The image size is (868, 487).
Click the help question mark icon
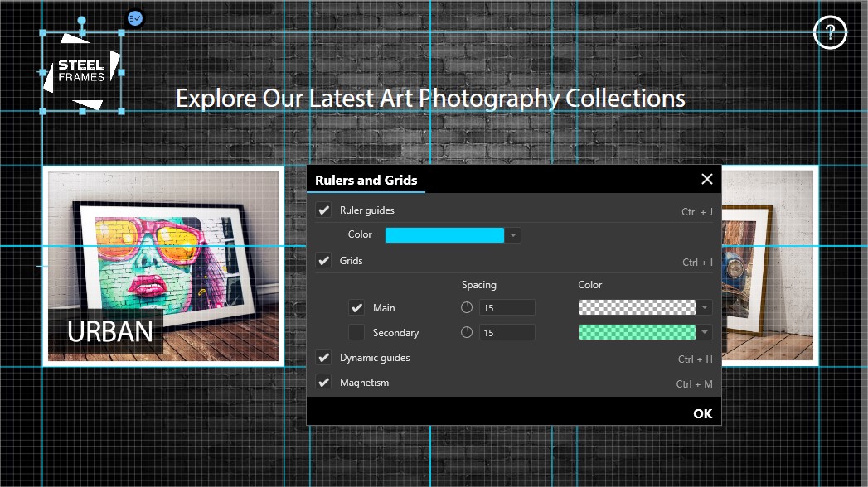(830, 32)
